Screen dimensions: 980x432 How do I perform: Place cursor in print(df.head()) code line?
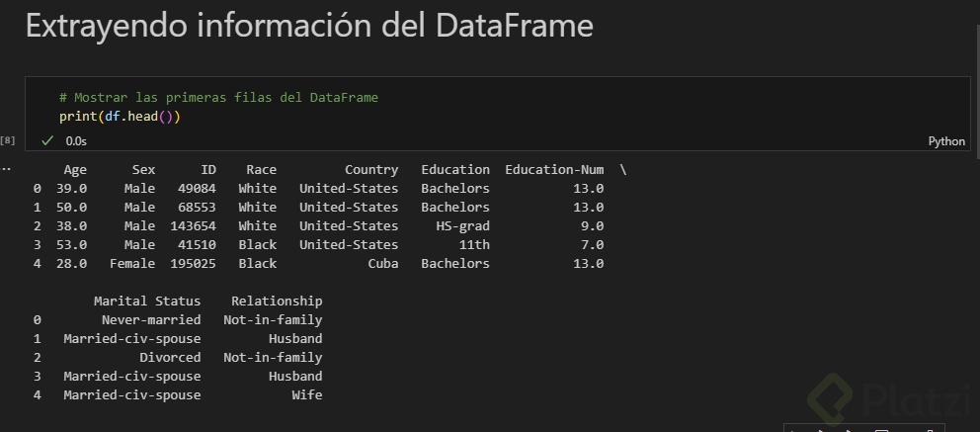tap(119, 117)
